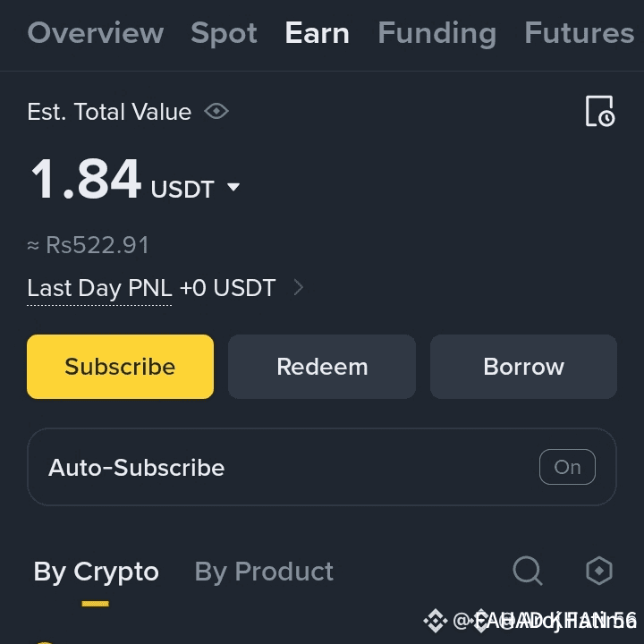Screen dimensions: 644x644
Task: Open the Futures tab
Action: pyautogui.click(x=580, y=32)
